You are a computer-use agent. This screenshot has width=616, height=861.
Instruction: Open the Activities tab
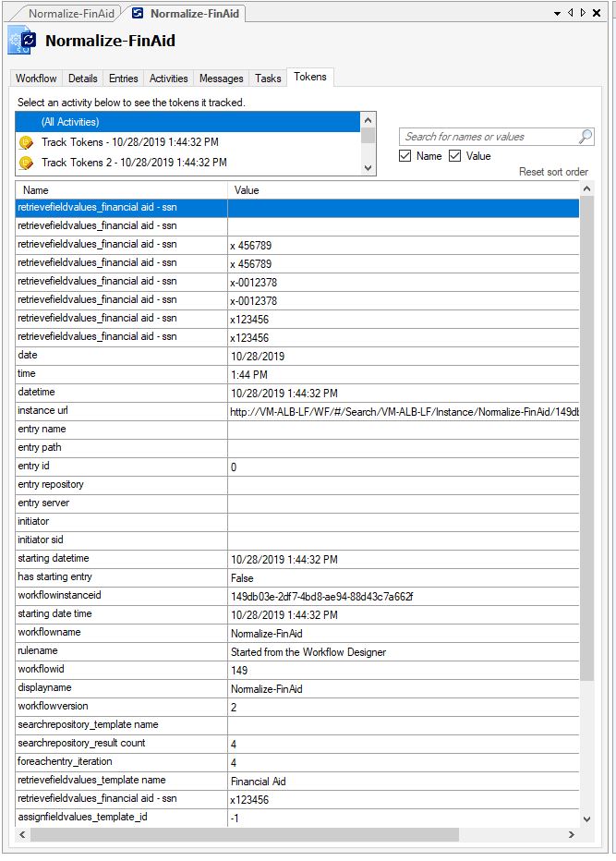point(168,79)
